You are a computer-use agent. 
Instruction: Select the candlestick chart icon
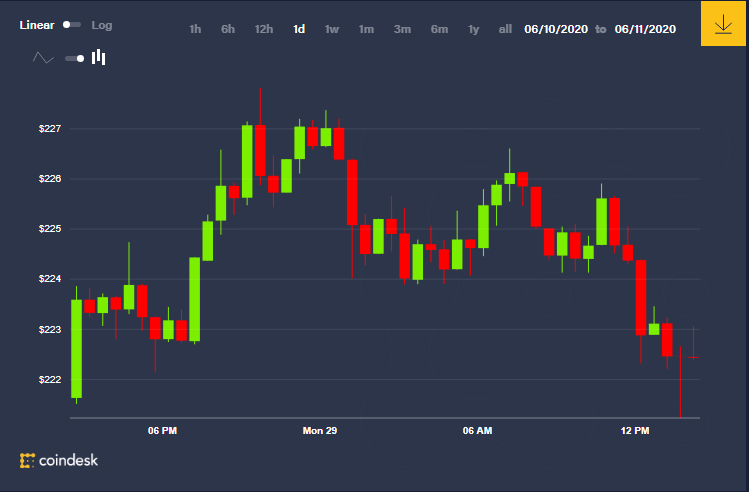pyautogui.click(x=98, y=57)
